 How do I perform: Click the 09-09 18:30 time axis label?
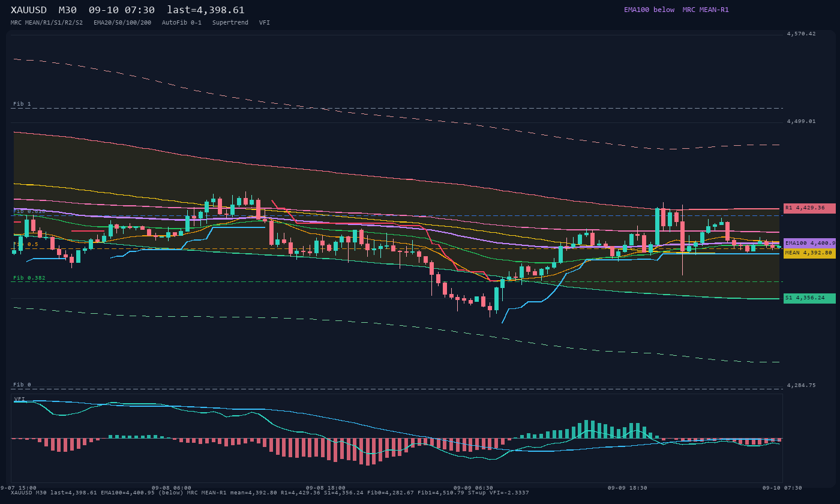628,488
